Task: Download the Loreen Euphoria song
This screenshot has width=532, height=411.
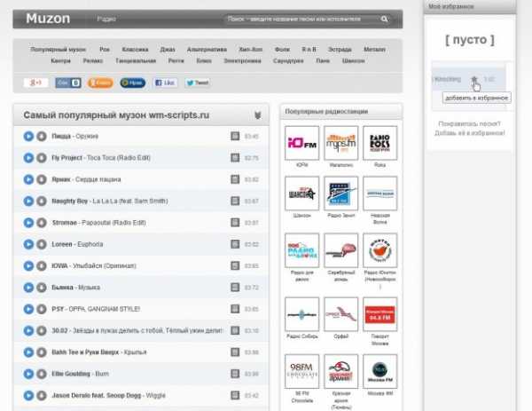Action: [x=41, y=244]
